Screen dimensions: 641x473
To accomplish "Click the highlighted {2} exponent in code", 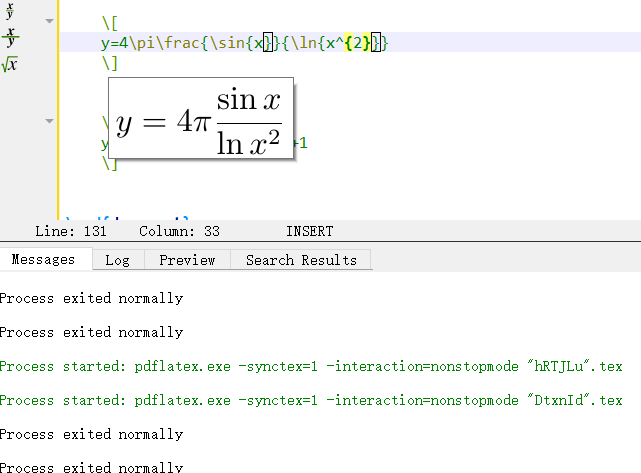I will click(357, 43).
